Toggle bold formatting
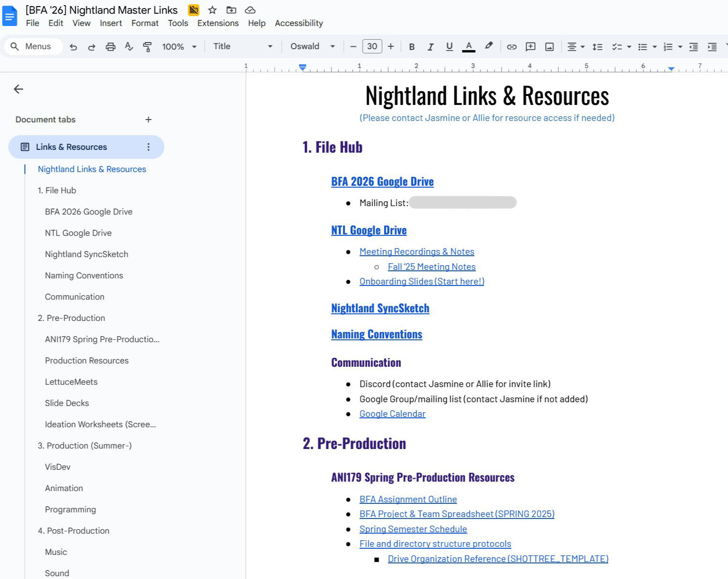The height and width of the screenshot is (579, 728). click(412, 47)
